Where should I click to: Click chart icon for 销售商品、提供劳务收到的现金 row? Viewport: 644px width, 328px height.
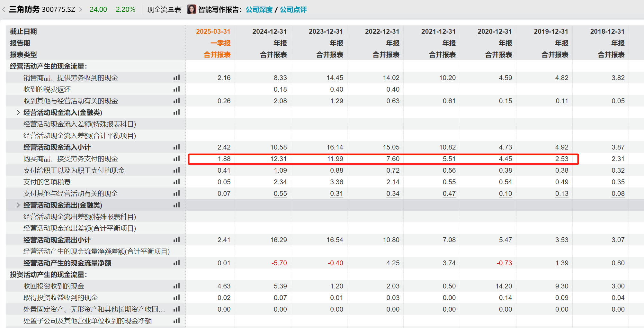coord(176,77)
